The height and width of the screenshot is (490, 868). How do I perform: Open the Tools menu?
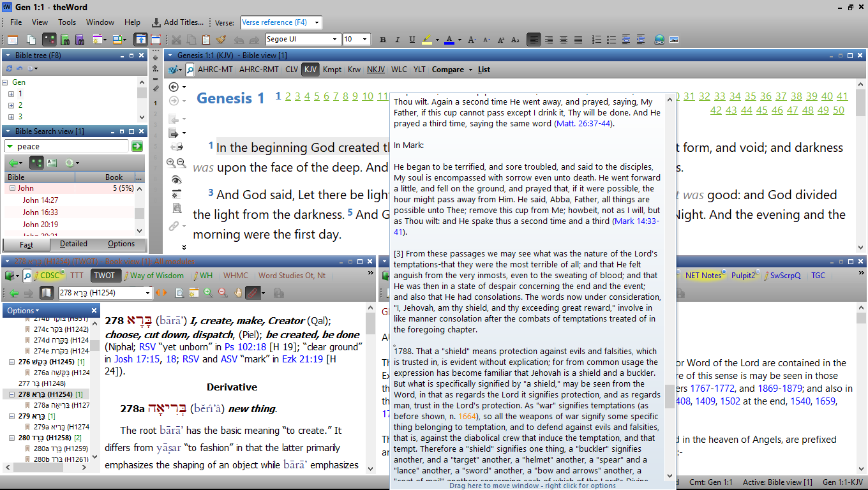point(67,22)
